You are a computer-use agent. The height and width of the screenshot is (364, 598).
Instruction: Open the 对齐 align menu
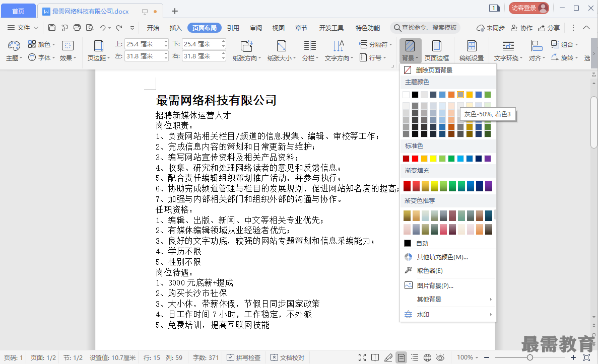(x=537, y=51)
